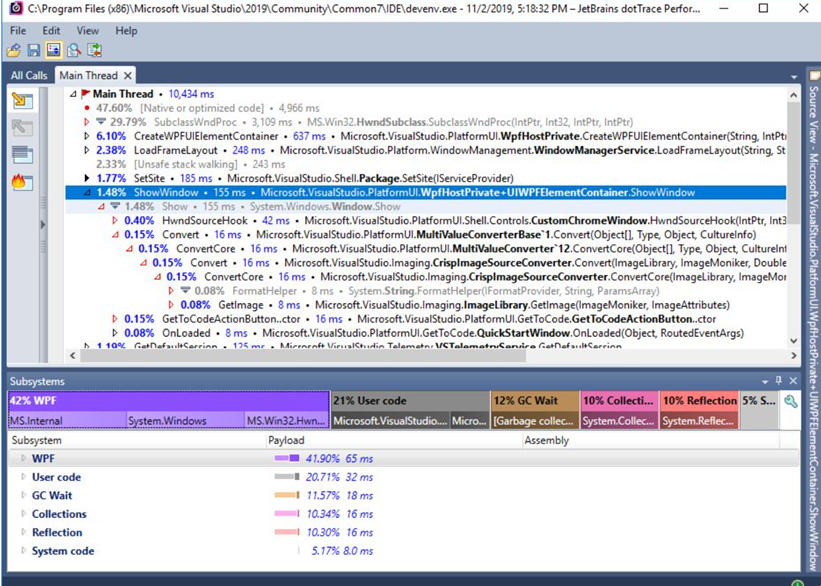The width and height of the screenshot is (821, 586).
Task: Click the call tree vertical scrollbar up arrow
Action: (793, 95)
